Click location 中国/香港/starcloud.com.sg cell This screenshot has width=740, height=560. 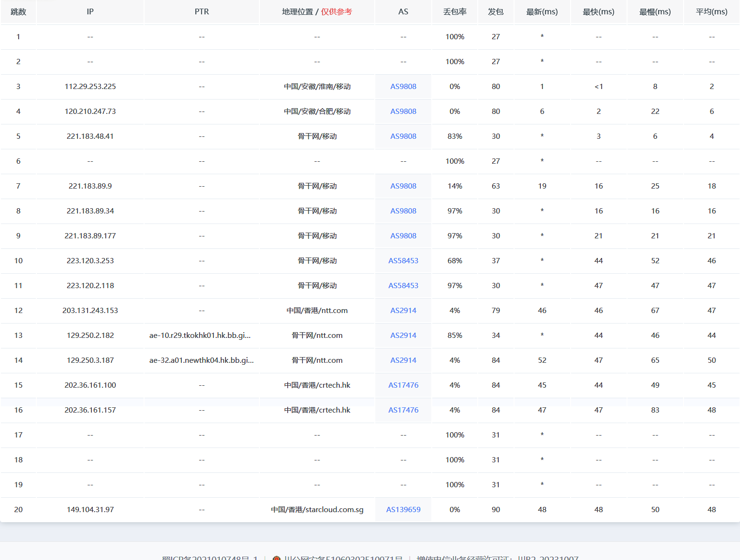[x=317, y=510]
